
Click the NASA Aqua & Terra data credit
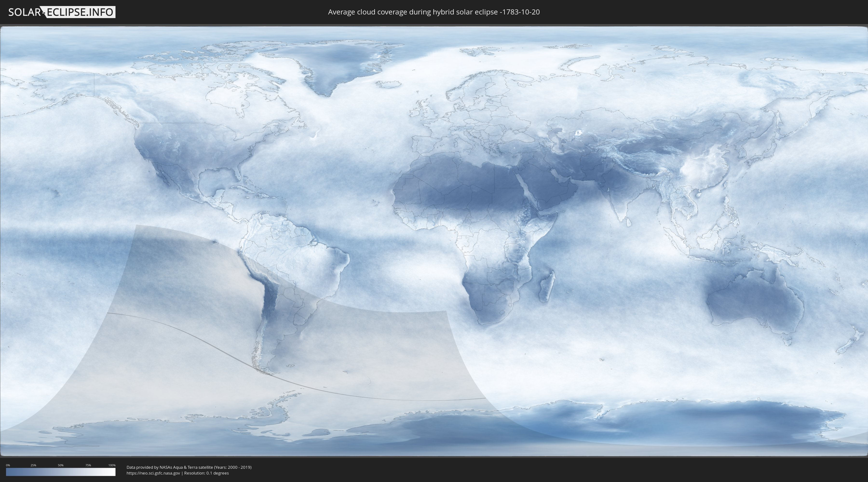pyautogui.click(x=189, y=467)
